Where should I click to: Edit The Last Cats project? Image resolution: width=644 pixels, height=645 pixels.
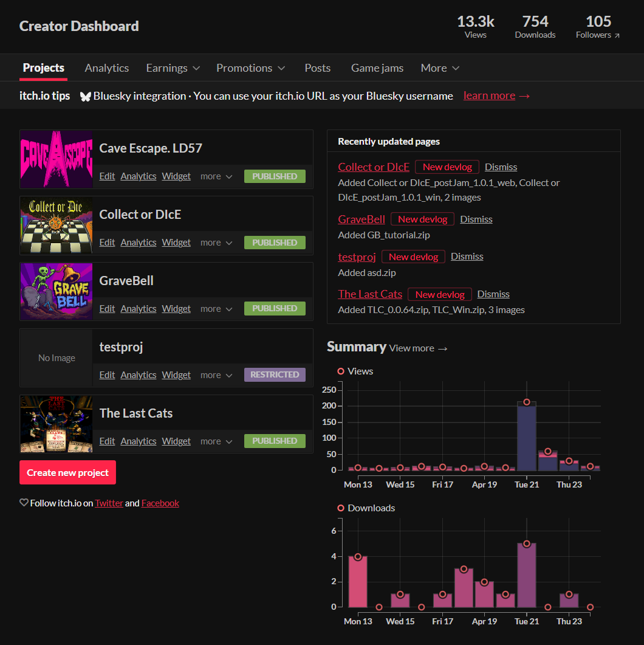[107, 441]
